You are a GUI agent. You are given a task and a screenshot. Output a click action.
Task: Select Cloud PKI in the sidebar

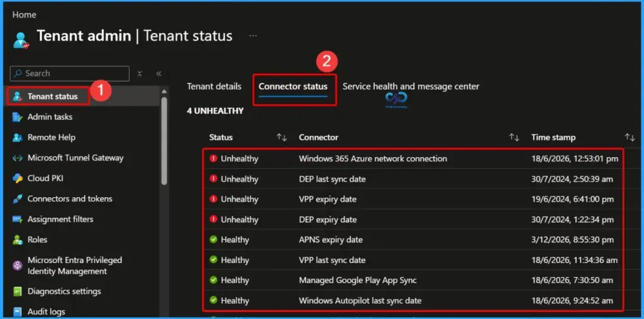pos(45,178)
